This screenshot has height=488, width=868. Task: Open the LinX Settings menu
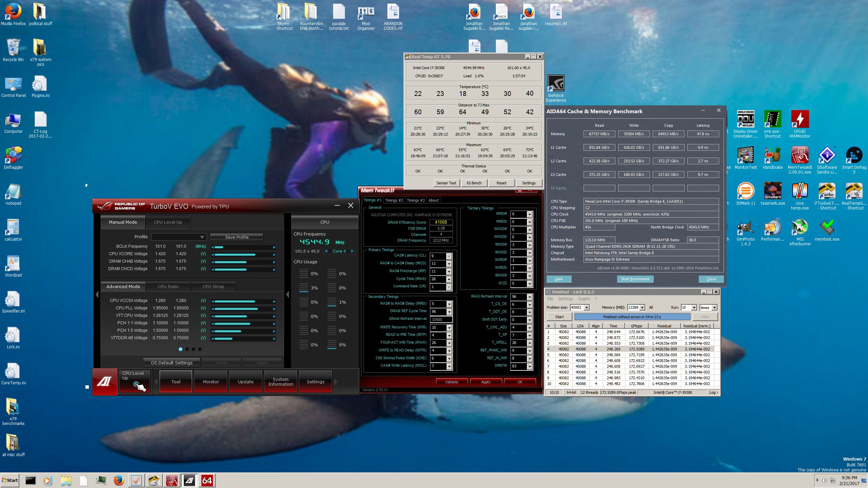[x=565, y=299]
